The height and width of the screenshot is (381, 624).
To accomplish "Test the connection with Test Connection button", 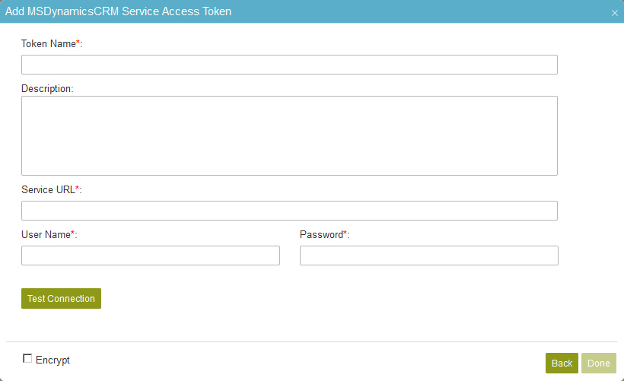I will (61, 299).
